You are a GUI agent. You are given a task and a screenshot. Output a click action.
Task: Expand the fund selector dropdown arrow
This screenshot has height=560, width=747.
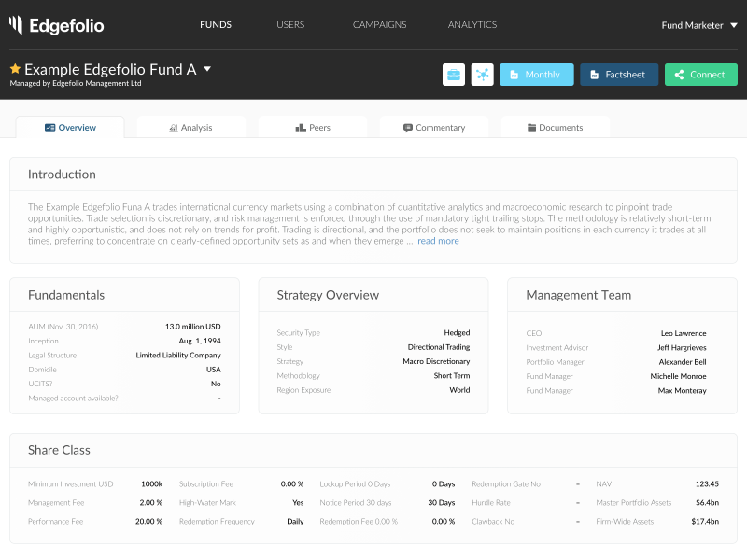point(207,69)
